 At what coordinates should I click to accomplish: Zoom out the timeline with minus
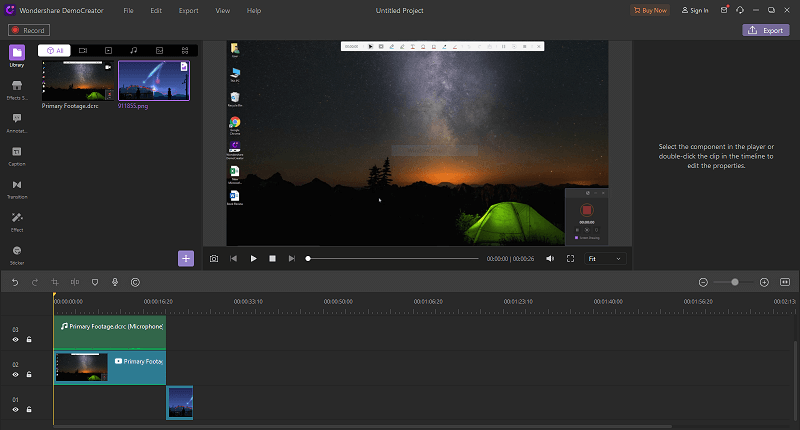pos(703,282)
